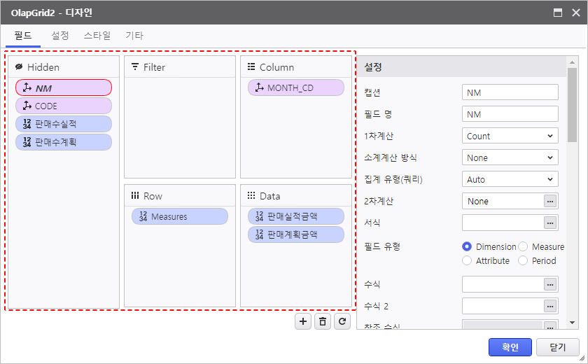Maximize the OlapGrid2 design dialog

558,13
